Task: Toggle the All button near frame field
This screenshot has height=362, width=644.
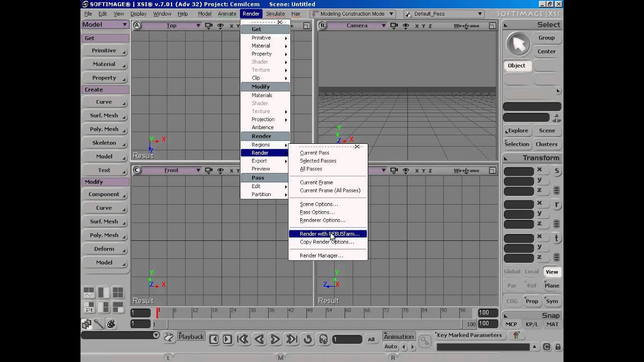Action: click(371, 339)
